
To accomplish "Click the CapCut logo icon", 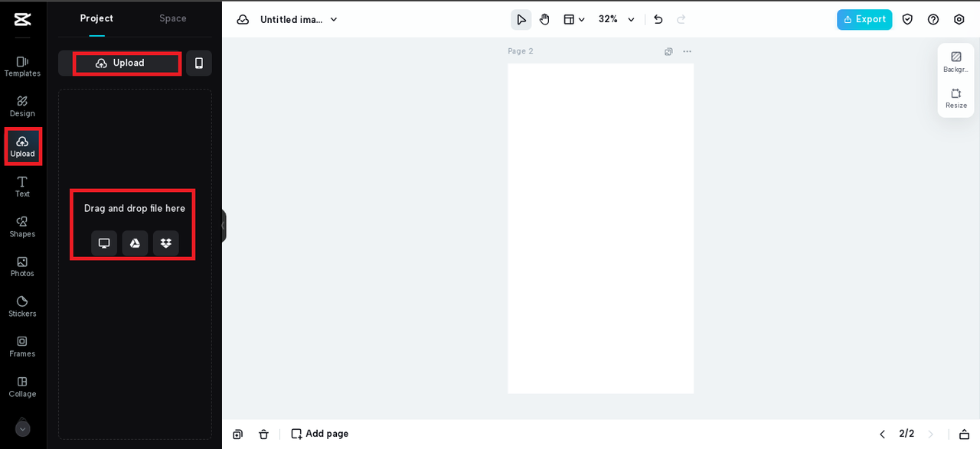I will point(22,19).
